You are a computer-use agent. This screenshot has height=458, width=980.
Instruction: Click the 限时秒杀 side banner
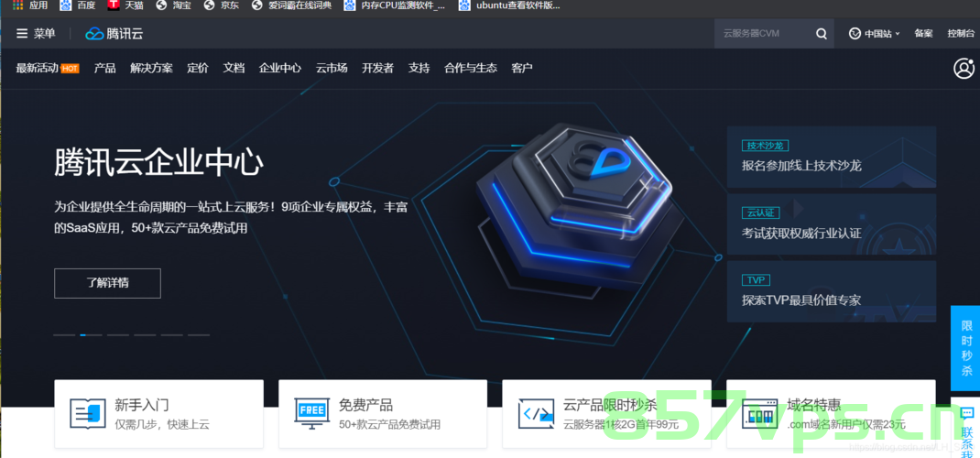point(966,348)
